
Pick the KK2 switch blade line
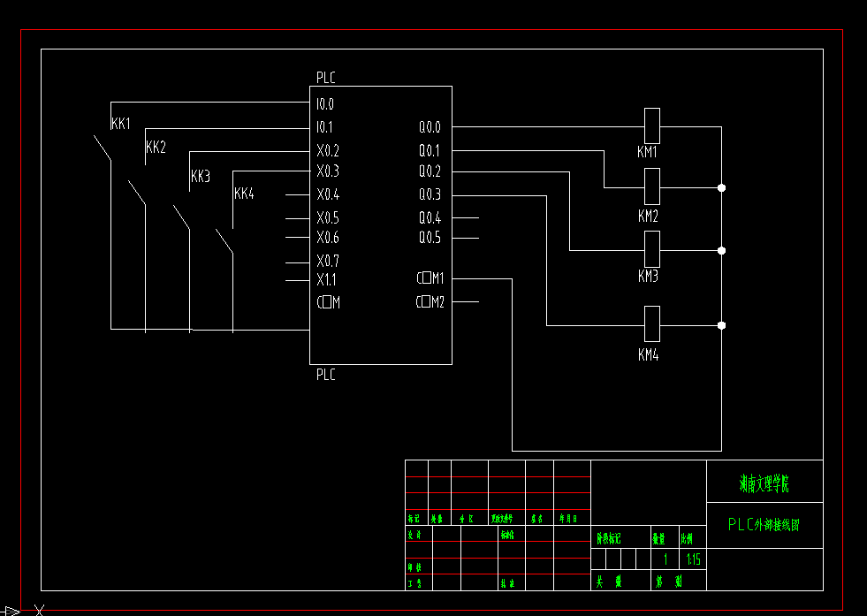[137, 193]
